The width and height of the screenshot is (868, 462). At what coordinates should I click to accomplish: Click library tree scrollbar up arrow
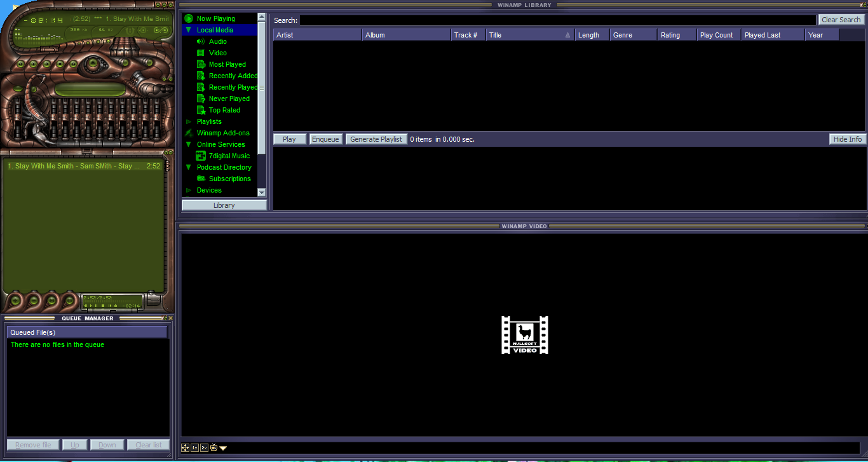click(x=262, y=17)
